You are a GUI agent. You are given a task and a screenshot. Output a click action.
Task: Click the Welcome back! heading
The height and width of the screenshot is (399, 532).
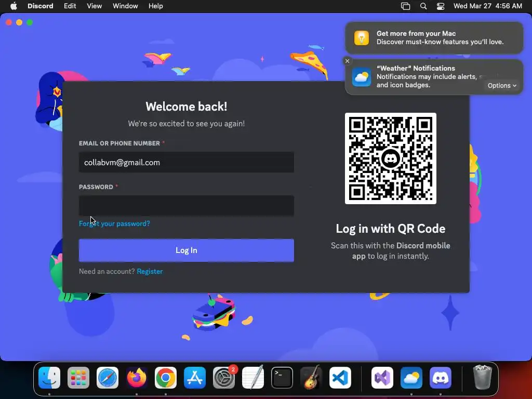[187, 107]
